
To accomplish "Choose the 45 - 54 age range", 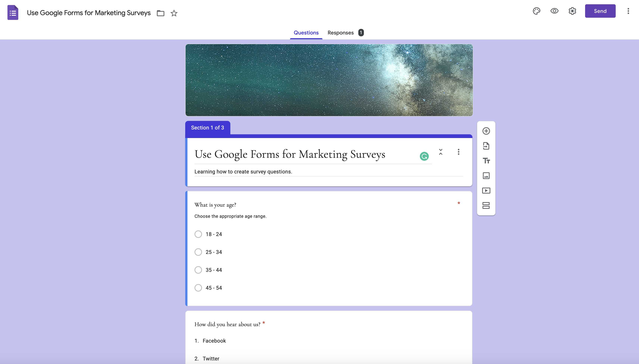I will (x=198, y=288).
